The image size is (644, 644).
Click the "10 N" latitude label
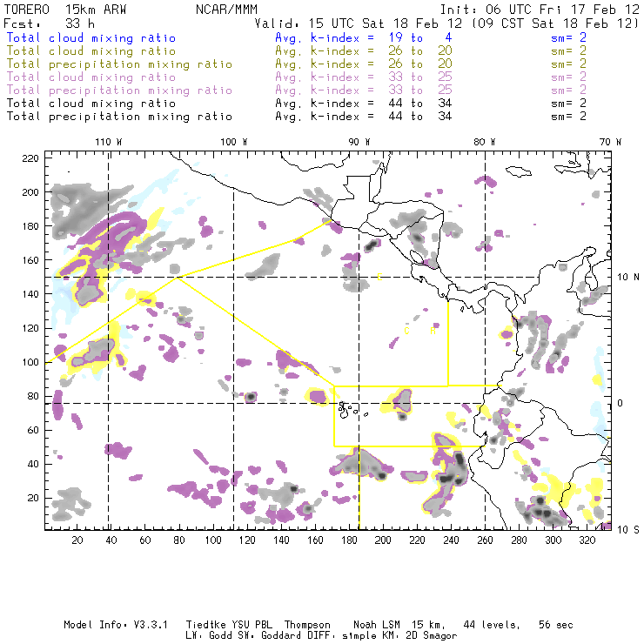click(x=628, y=278)
